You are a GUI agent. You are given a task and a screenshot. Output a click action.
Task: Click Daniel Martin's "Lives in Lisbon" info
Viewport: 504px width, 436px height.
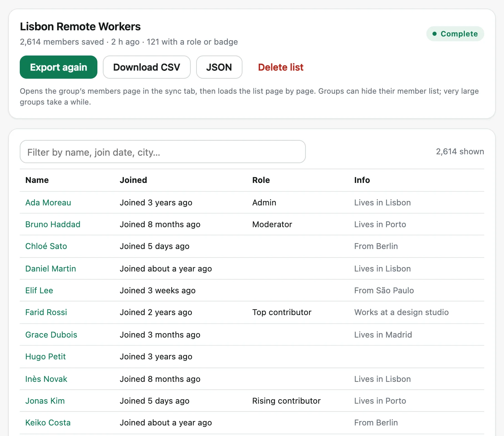[x=382, y=269]
